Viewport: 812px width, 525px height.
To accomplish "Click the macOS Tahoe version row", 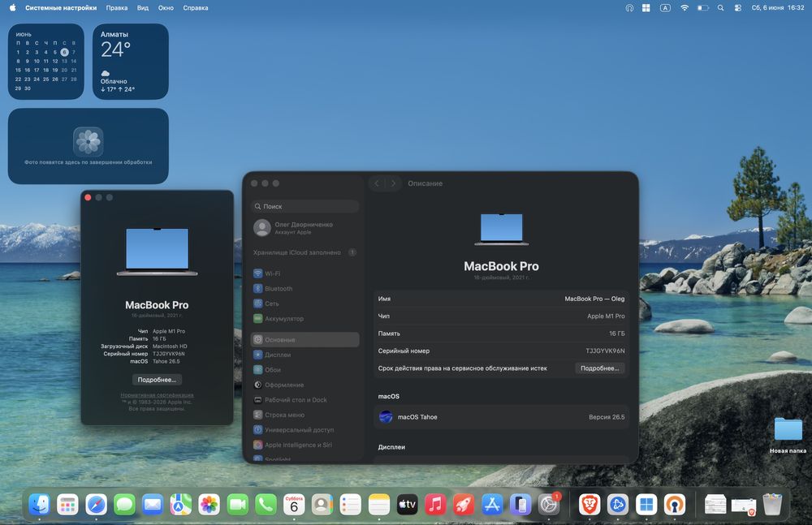I will pyautogui.click(x=501, y=417).
